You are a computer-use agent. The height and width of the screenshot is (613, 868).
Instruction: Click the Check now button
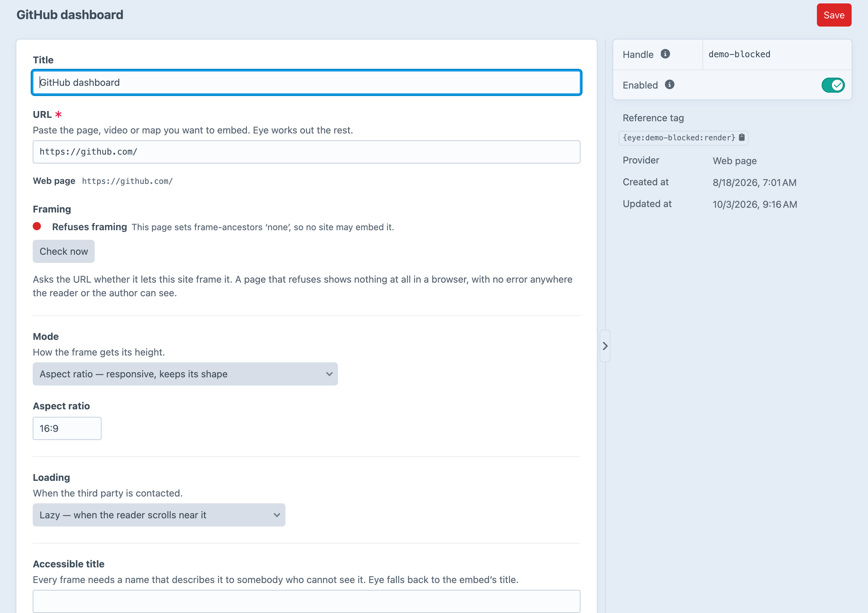(x=63, y=251)
